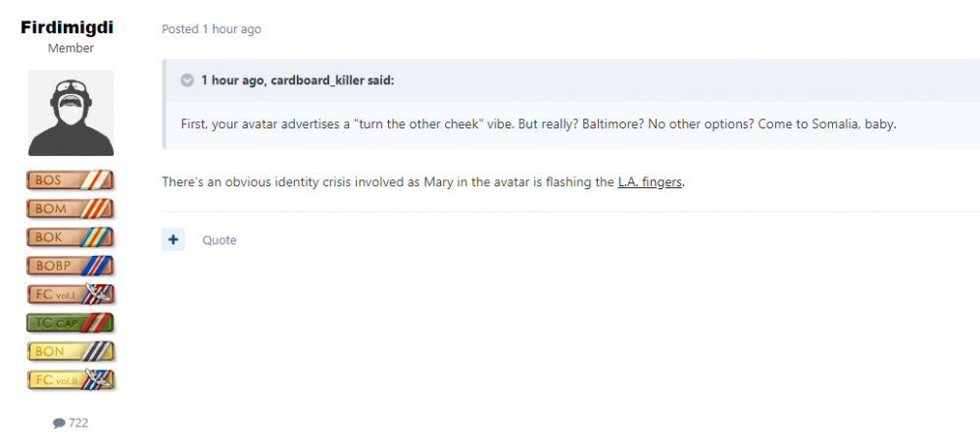The image size is (980, 446).
Task: Click the speech bubble post count icon
Action: 59,423
